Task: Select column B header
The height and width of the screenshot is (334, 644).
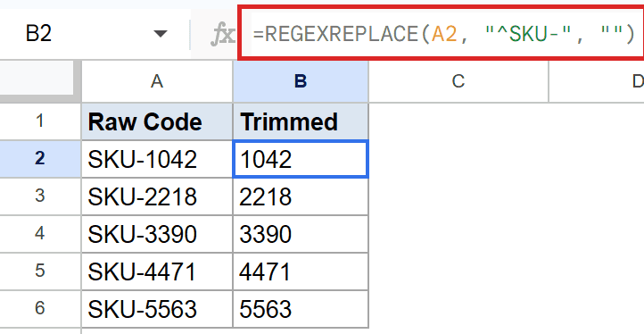Action: (x=301, y=81)
